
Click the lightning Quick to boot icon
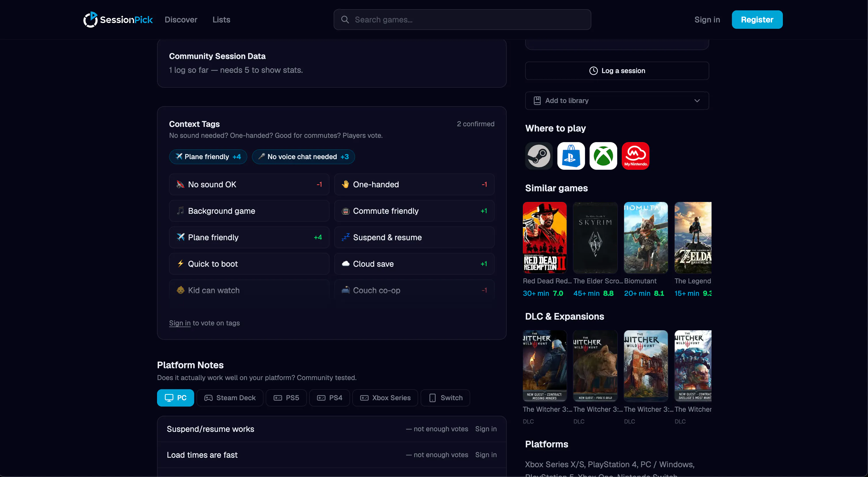click(181, 264)
